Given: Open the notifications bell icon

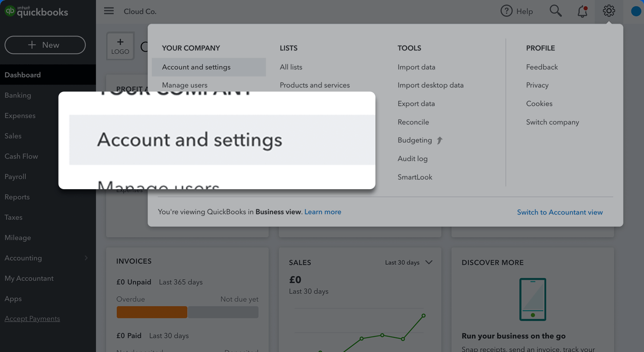Looking at the screenshot, I should pos(582,11).
